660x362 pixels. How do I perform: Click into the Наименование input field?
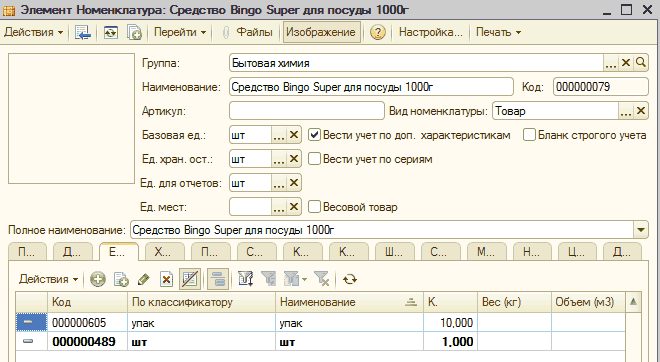pyautogui.click(x=371, y=87)
